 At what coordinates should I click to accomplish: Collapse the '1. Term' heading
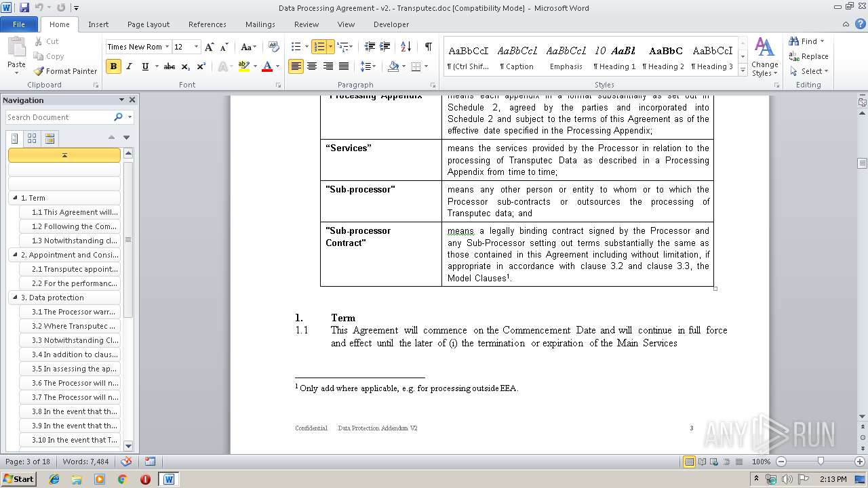click(15, 198)
